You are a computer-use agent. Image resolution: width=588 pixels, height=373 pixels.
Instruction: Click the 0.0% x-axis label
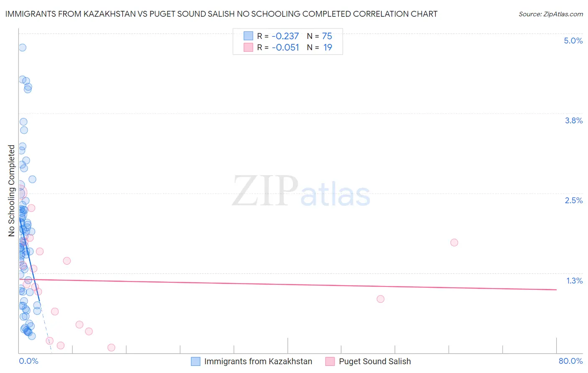[28, 361]
